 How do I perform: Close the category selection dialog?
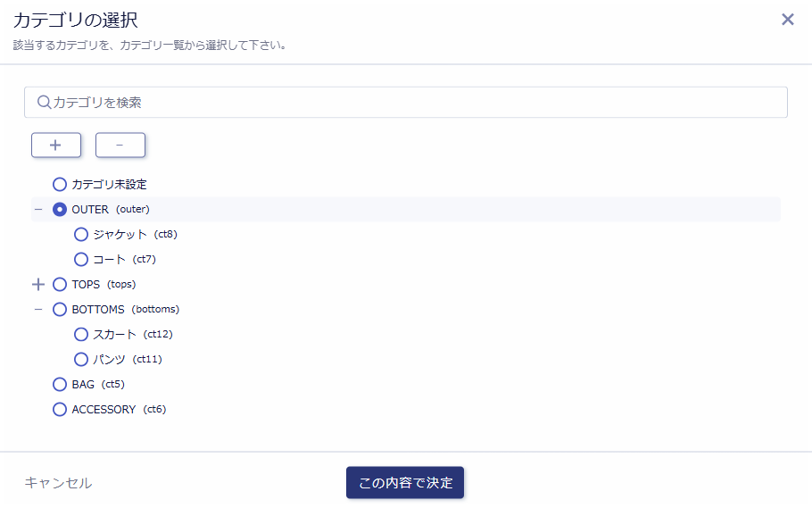[787, 20]
